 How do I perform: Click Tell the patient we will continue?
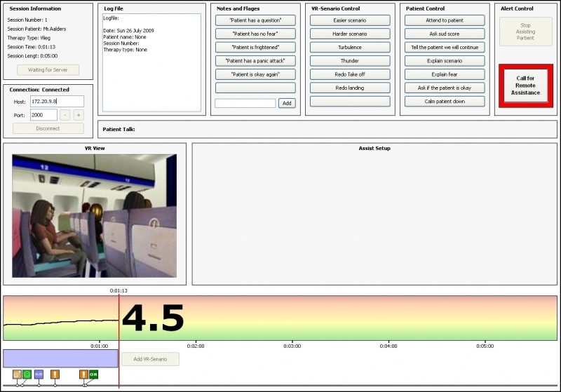pyautogui.click(x=445, y=47)
